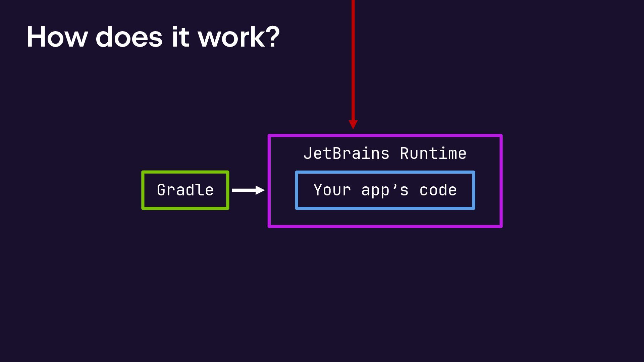Screen dimensions: 644x362
Task: Click the word Your in the blue box
Action: point(332,190)
